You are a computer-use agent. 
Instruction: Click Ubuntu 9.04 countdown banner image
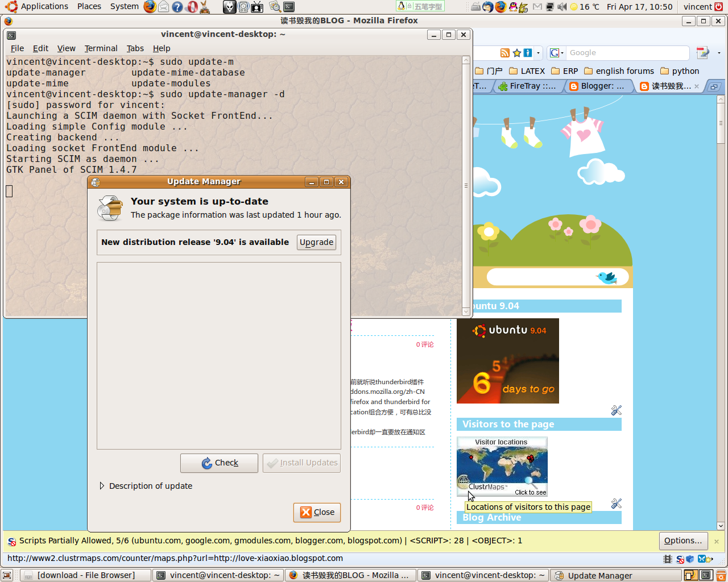(508, 361)
